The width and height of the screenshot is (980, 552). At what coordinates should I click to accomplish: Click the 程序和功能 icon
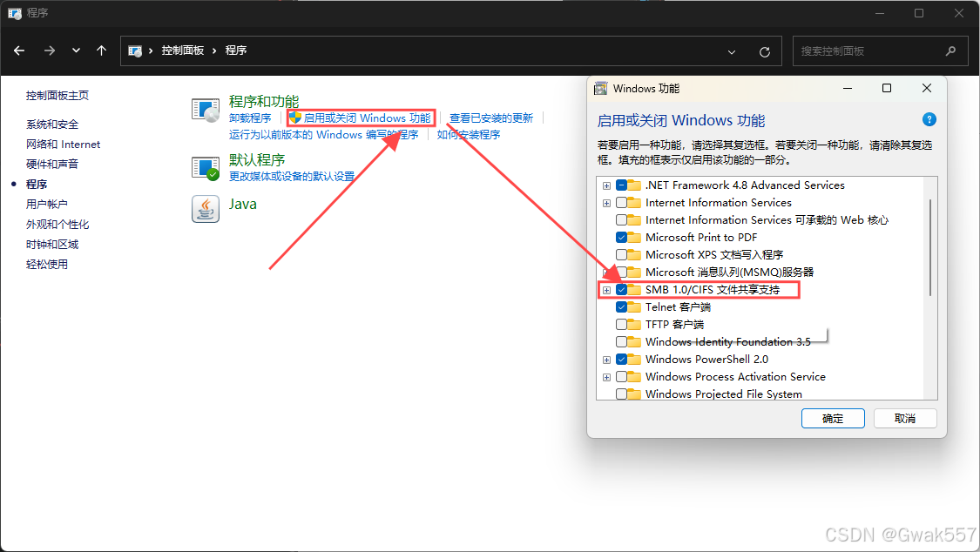coord(206,111)
